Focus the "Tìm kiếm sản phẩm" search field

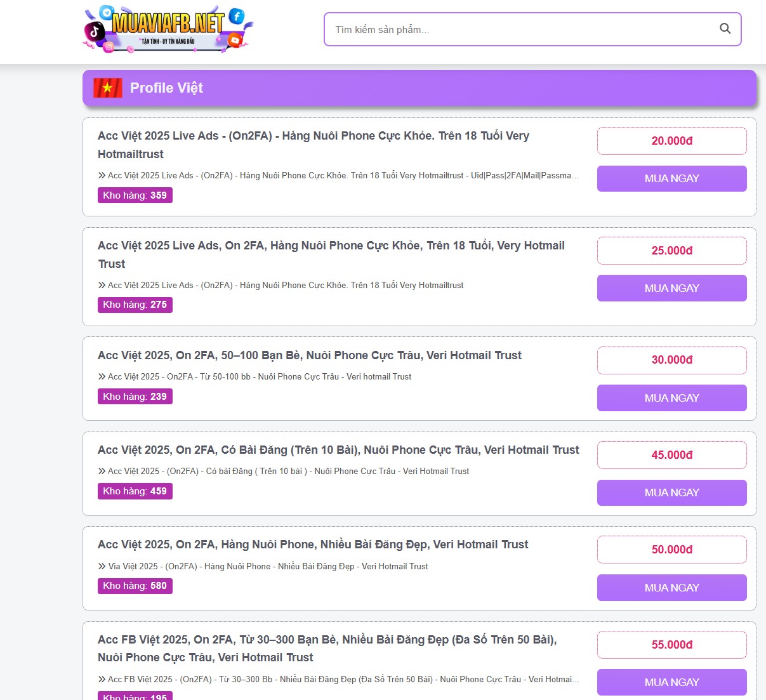[520, 29]
